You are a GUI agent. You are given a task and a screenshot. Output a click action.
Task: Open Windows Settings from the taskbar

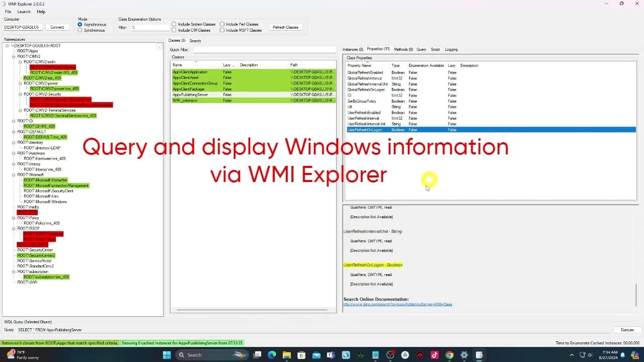463,354
